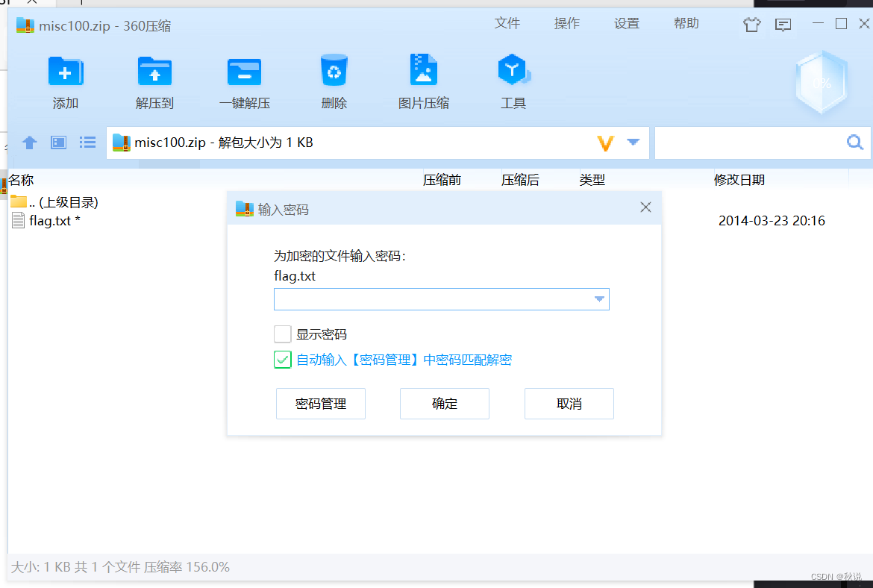Open the 设置 (Settings) menu
Screen dimensions: 873x588
[x=627, y=23]
